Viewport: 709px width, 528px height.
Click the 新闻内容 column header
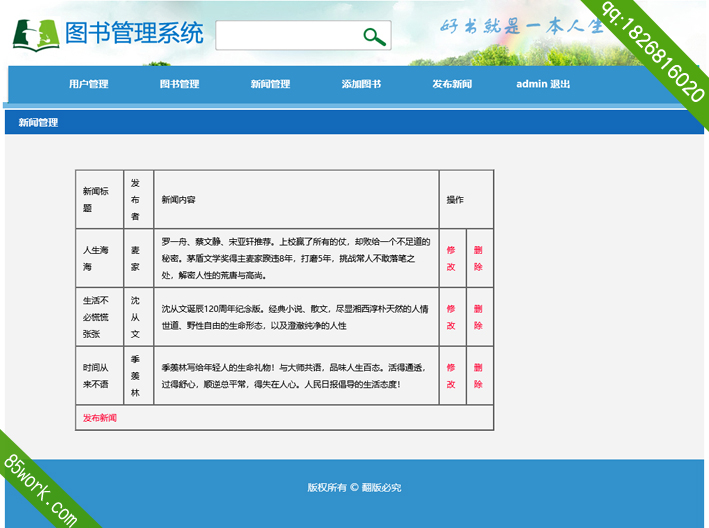(x=296, y=199)
